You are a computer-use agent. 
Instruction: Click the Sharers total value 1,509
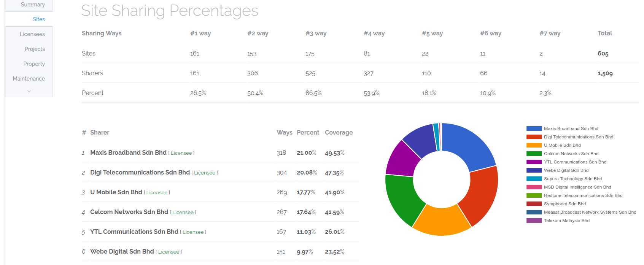(x=605, y=73)
